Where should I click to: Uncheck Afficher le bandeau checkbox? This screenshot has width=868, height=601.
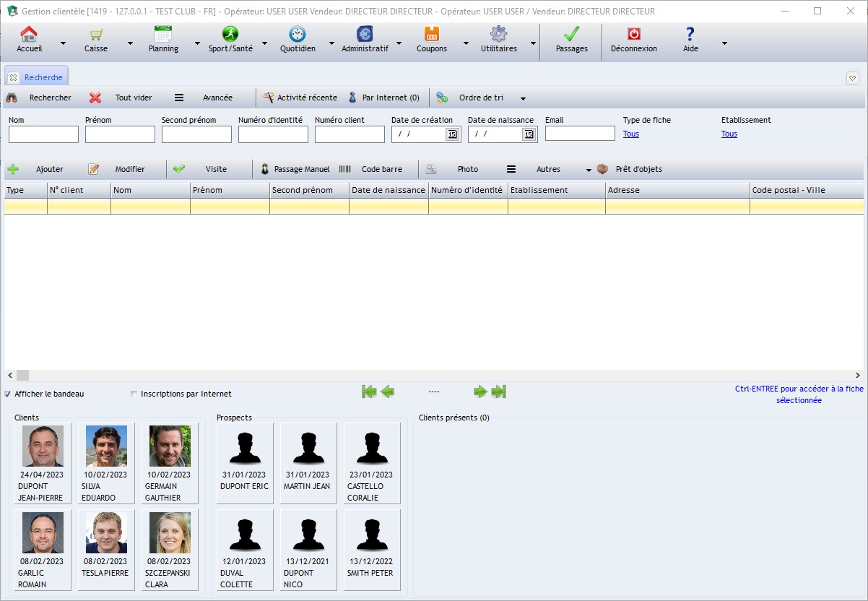click(x=8, y=394)
